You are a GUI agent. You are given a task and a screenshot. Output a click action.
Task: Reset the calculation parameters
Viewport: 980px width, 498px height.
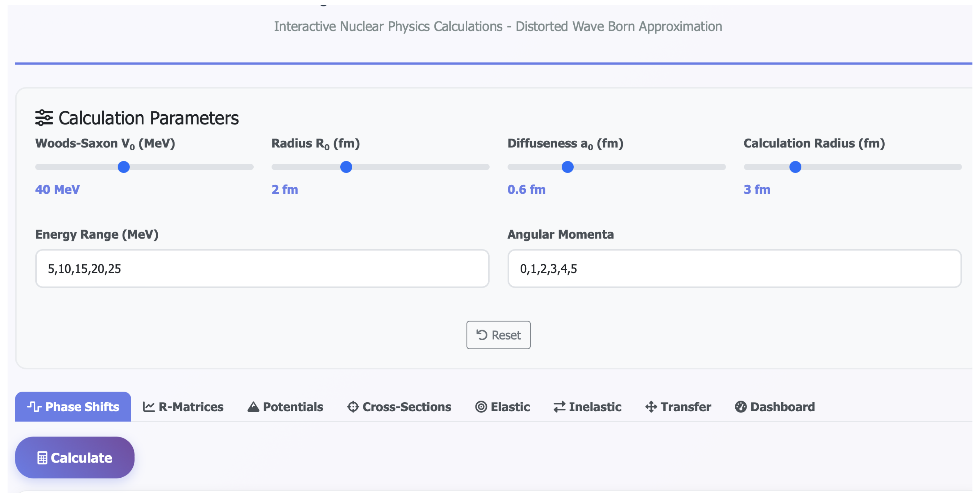point(498,335)
